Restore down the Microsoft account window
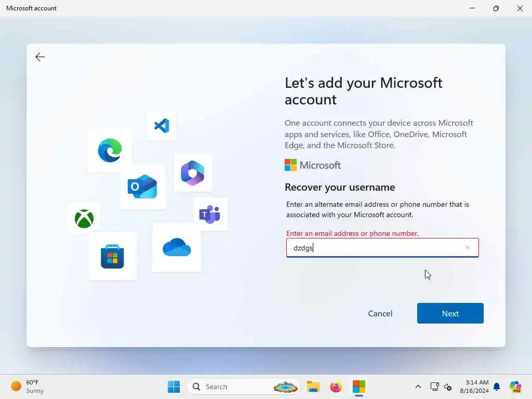The image size is (532, 399). pyautogui.click(x=496, y=8)
